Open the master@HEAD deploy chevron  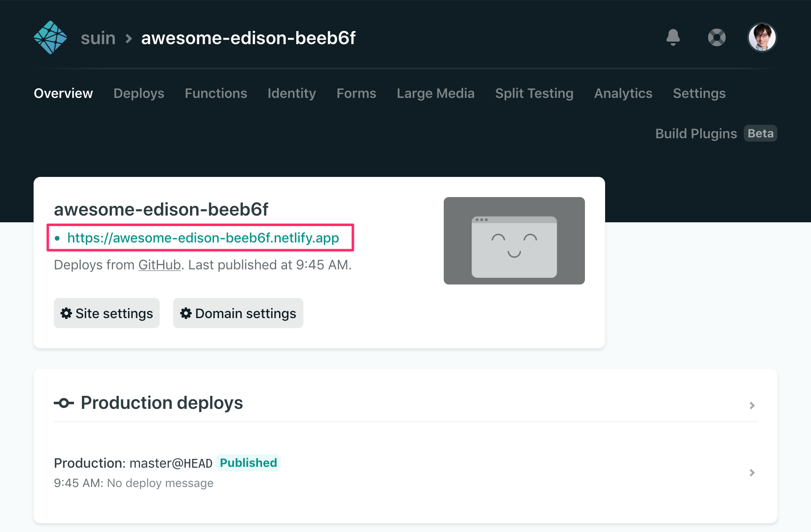pos(752,473)
